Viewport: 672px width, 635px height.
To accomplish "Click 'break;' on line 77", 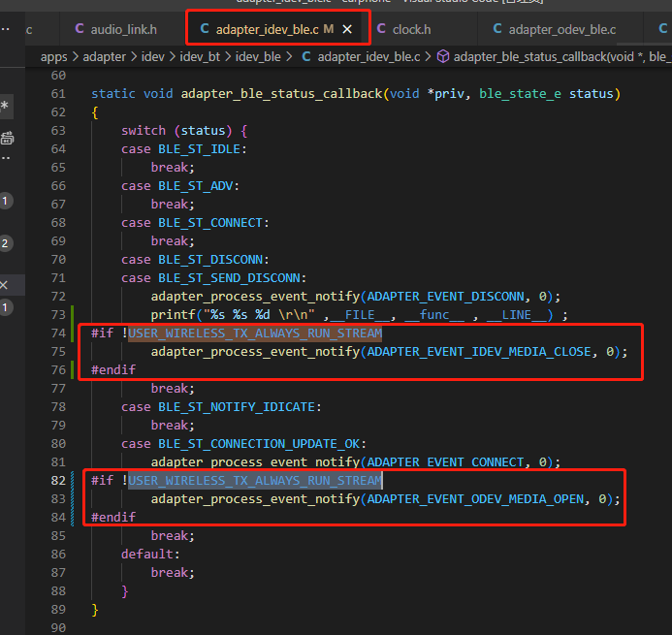I will (x=173, y=389).
